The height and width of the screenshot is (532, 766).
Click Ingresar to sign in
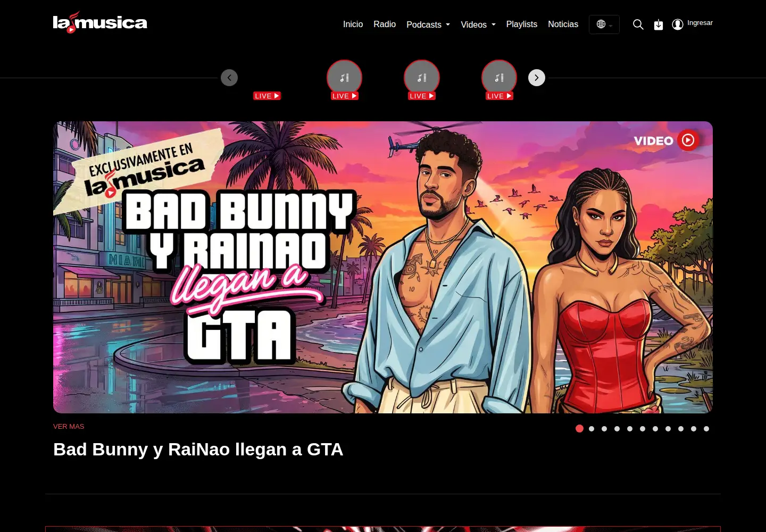pyautogui.click(x=700, y=23)
